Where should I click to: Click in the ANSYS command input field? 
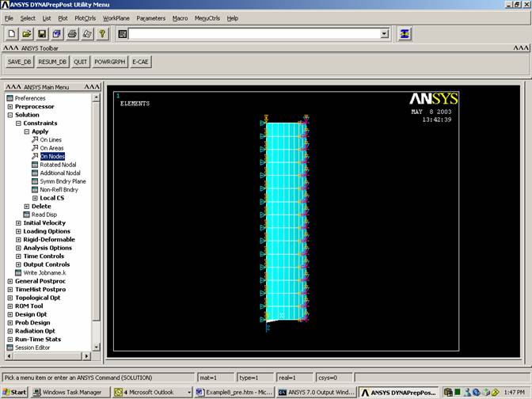[x=253, y=34]
